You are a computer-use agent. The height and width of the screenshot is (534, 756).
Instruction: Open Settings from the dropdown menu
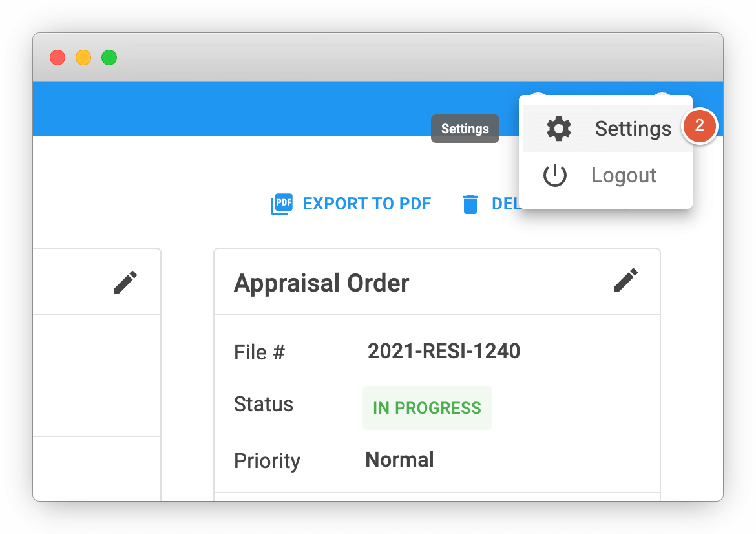point(633,128)
